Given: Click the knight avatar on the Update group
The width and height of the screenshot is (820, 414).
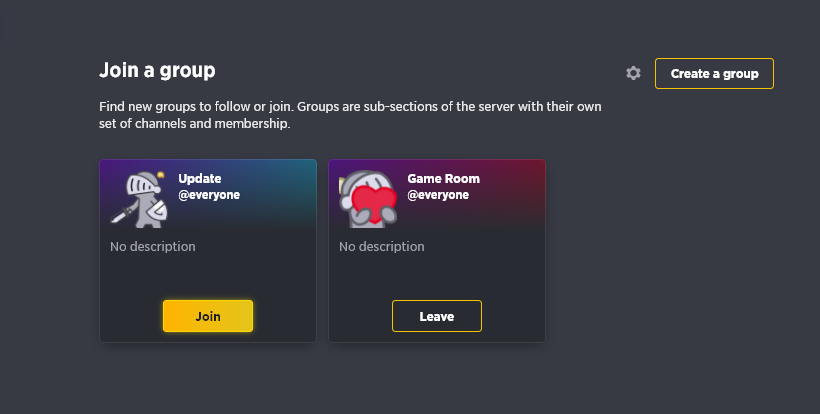Looking at the screenshot, I should [x=139, y=199].
